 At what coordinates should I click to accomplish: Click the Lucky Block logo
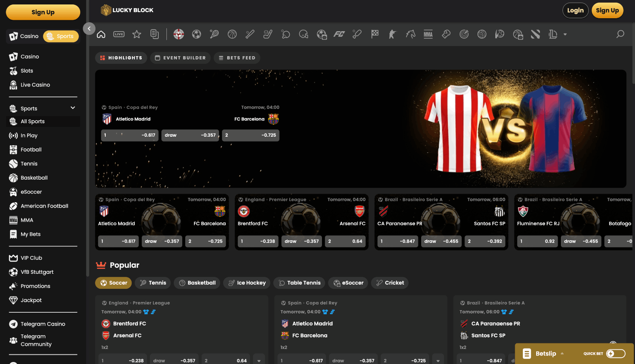pyautogui.click(x=127, y=10)
